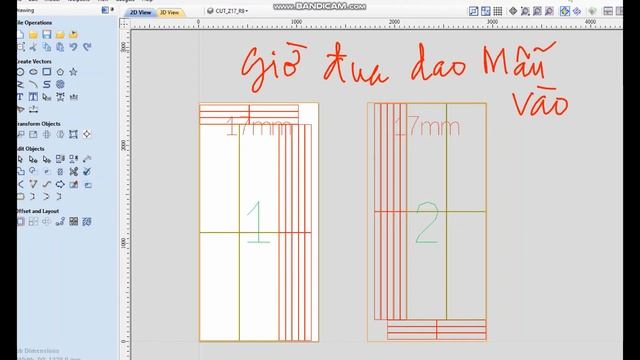
Task: Select the Draw Ellipse tool
Action: [33, 72]
